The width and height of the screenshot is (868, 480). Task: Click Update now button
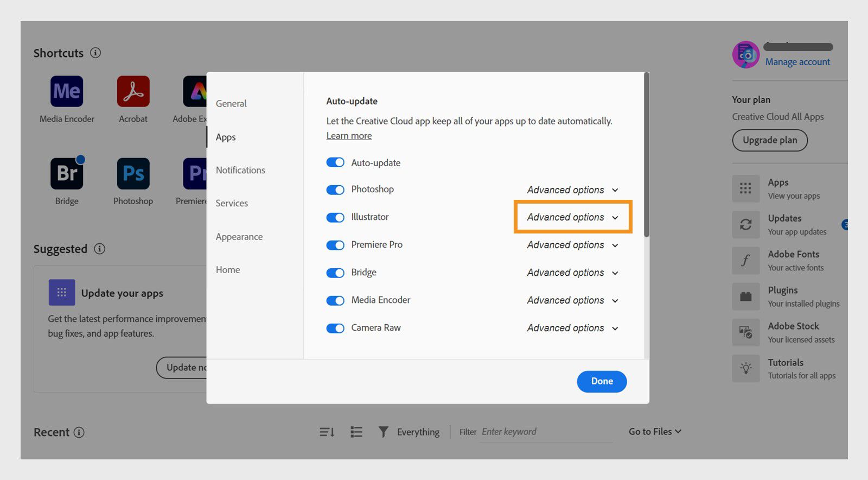[x=182, y=368]
